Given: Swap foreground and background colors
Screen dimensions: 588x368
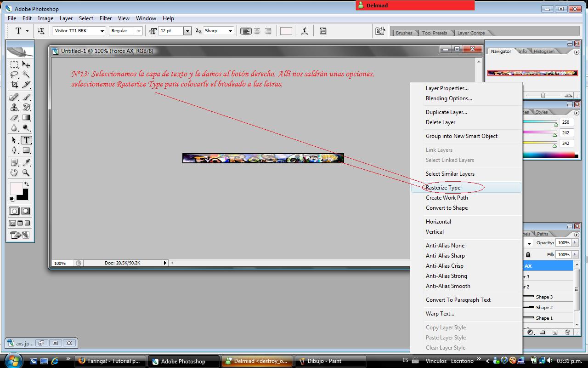Looking at the screenshot, I should (27, 184).
